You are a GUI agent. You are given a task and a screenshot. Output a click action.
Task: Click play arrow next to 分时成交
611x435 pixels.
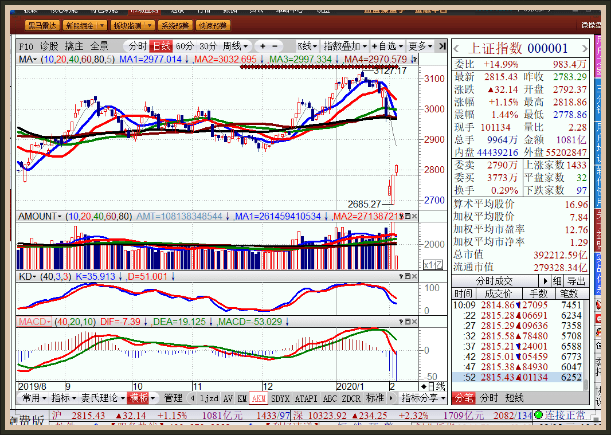pos(545,281)
